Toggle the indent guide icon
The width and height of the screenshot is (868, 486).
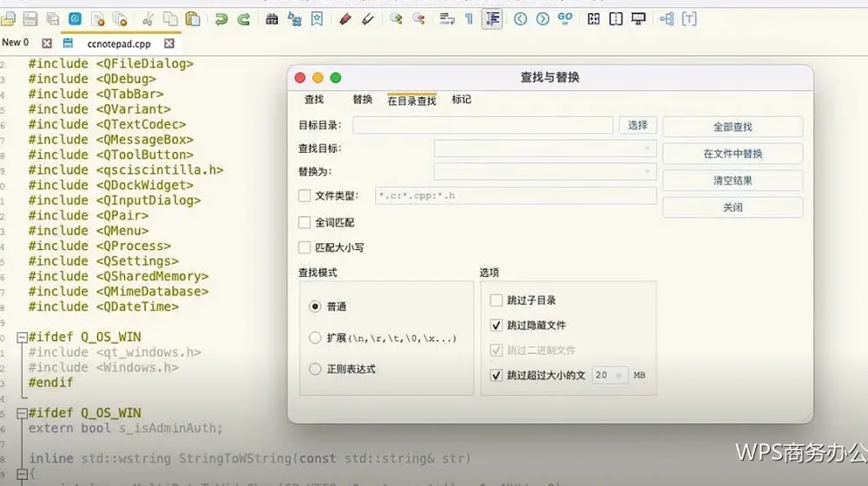click(x=492, y=19)
